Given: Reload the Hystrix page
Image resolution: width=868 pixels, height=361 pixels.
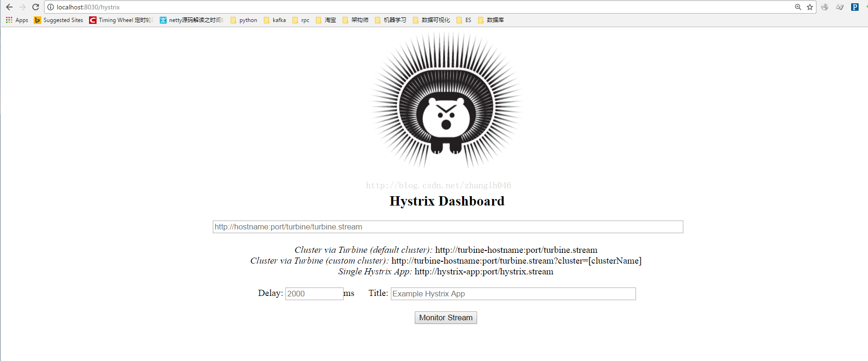Looking at the screenshot, I should (36, 7).
